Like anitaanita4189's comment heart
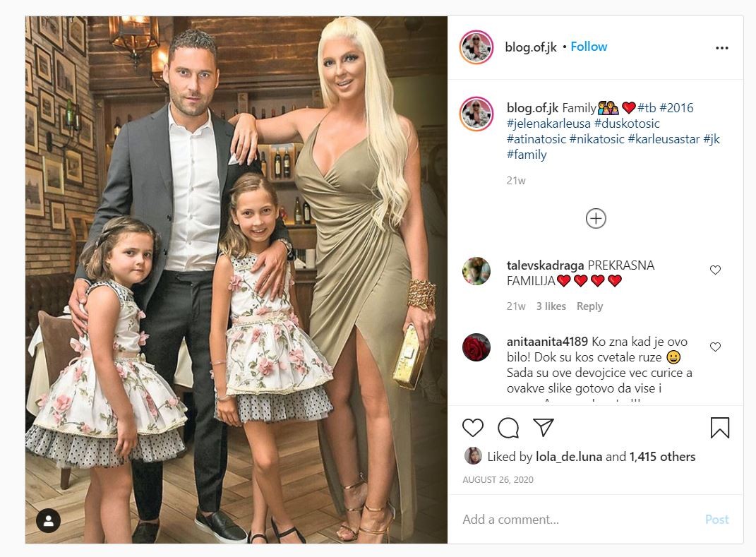 click(715, 347)
